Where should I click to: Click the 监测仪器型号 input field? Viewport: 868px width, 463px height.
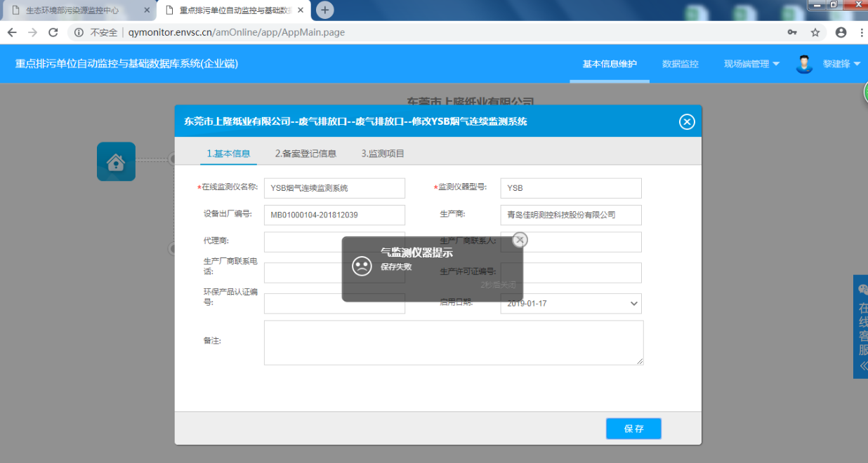point(571,188)
